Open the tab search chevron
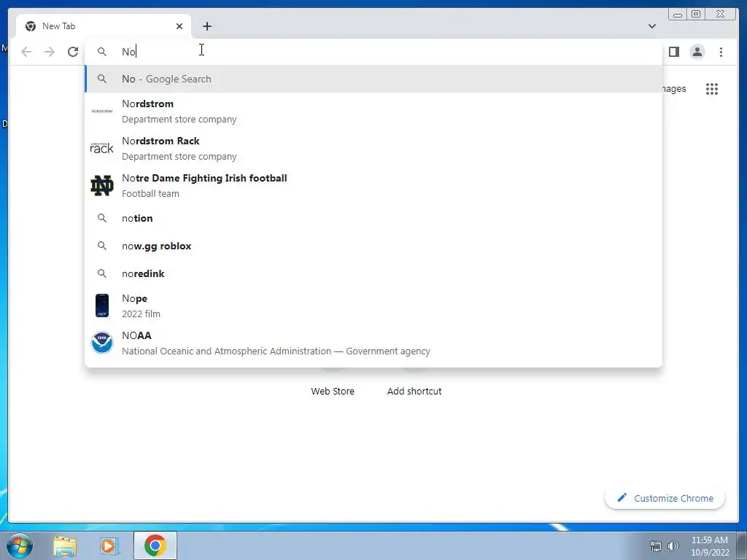This screenshot has width=747, height=560. [x=651, y=26]
